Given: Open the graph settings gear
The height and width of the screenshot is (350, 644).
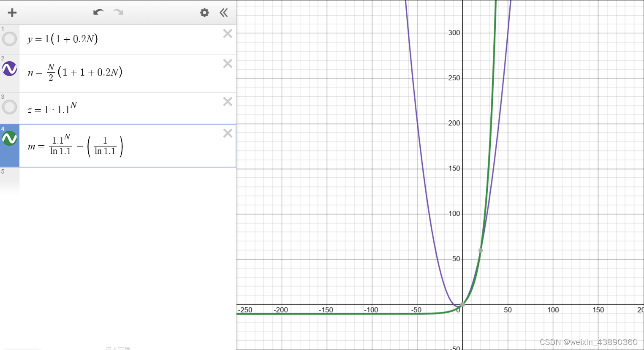Looking at the screenshot, I should (x=204, y=13).
